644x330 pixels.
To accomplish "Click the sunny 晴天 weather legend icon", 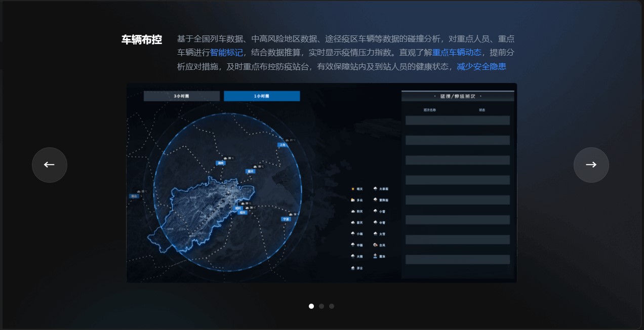I will (x=353, y=189).
